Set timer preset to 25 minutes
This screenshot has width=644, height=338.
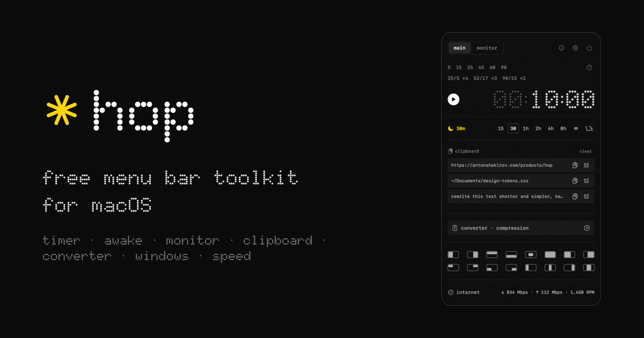point(470,68)
